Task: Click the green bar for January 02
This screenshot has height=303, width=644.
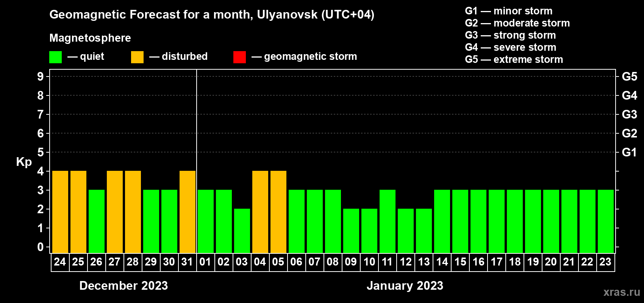Action: pyautogui.click(x=224, y=222)
